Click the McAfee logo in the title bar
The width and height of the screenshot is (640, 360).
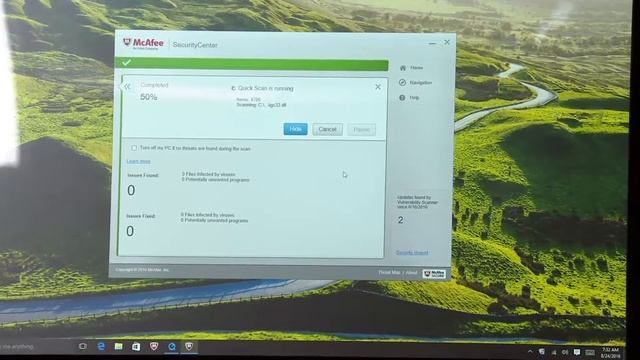(x=143, y=43)
